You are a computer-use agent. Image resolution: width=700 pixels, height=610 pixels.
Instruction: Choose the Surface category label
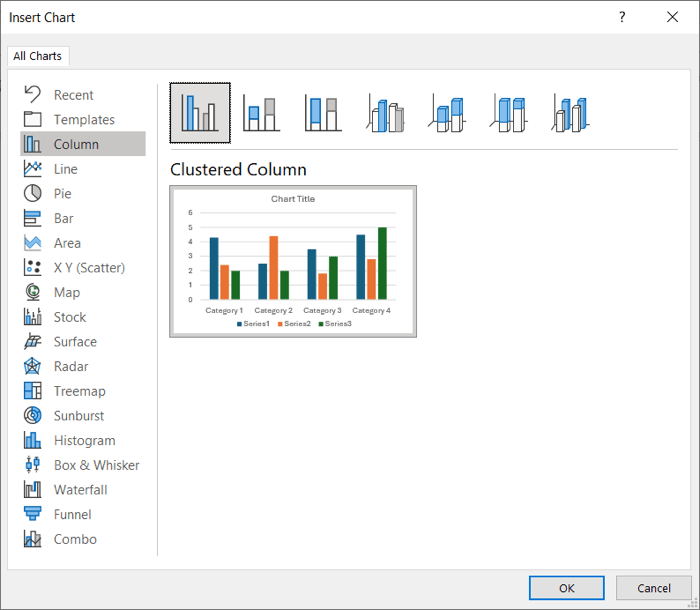[75, 342]
